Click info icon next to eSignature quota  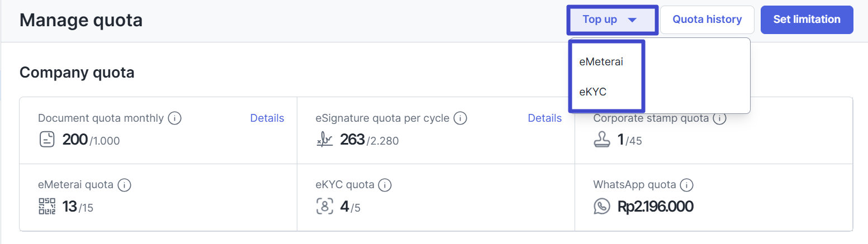(460, 118)
